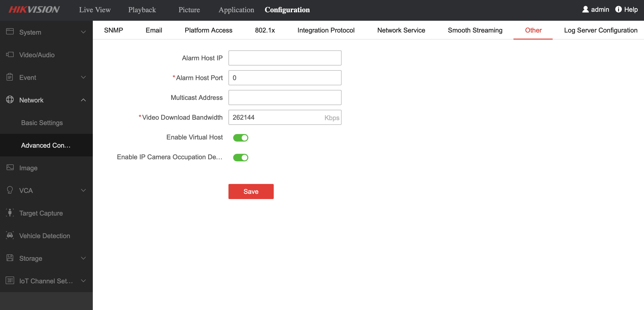
Task: Click the Alarm Host IP input field
Action: click(285, 58)
